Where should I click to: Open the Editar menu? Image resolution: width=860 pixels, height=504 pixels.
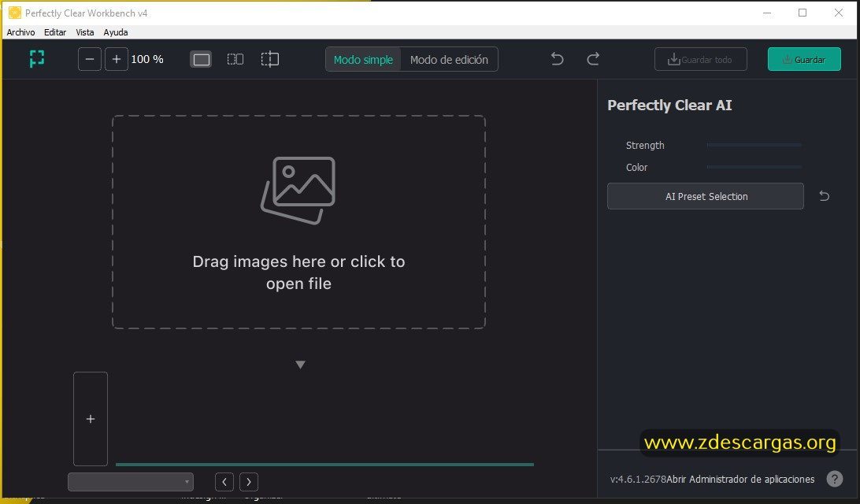[55, 32]
